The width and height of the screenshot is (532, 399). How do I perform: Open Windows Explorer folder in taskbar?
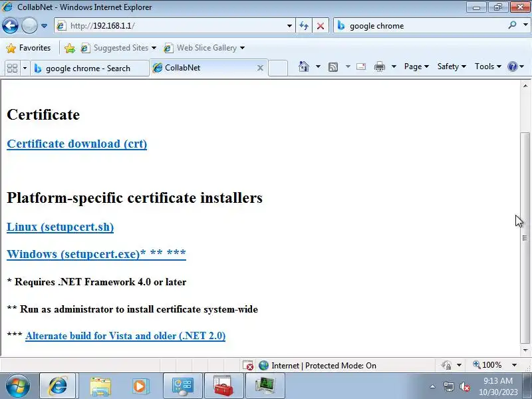(x=100, y=386)
